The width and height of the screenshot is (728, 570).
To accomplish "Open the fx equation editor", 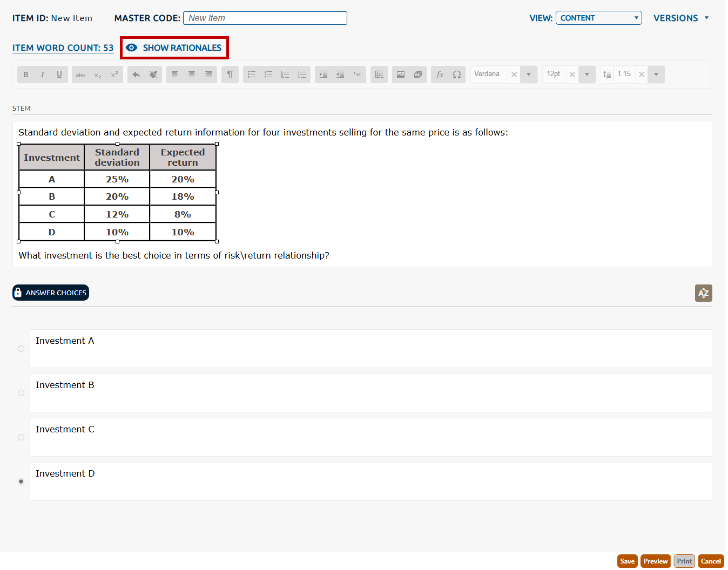I will tap(440, 74).
